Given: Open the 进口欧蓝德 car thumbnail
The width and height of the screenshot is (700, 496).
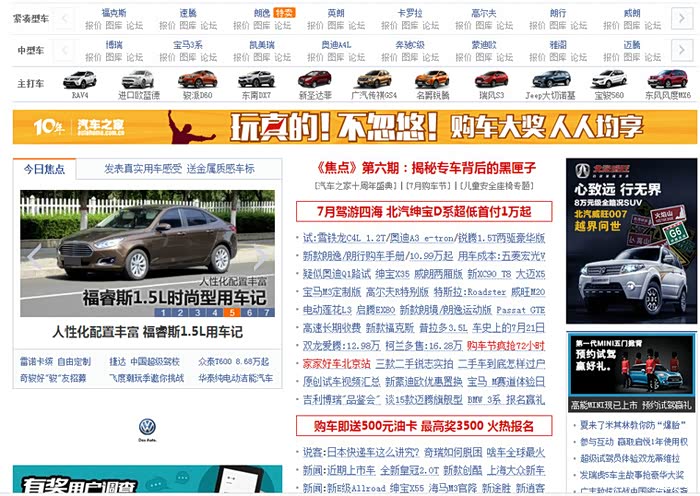Looking at the screenshot, I should coord(138,79).
